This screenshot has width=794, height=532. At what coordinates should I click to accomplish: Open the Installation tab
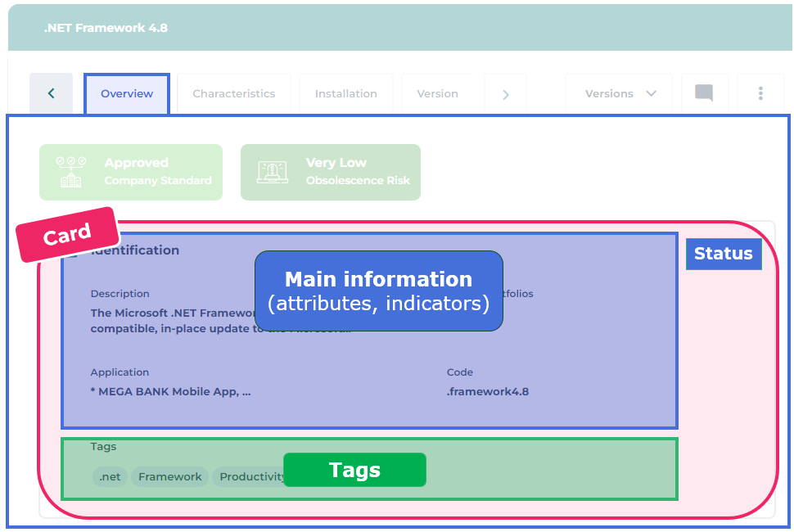(345, 93)
